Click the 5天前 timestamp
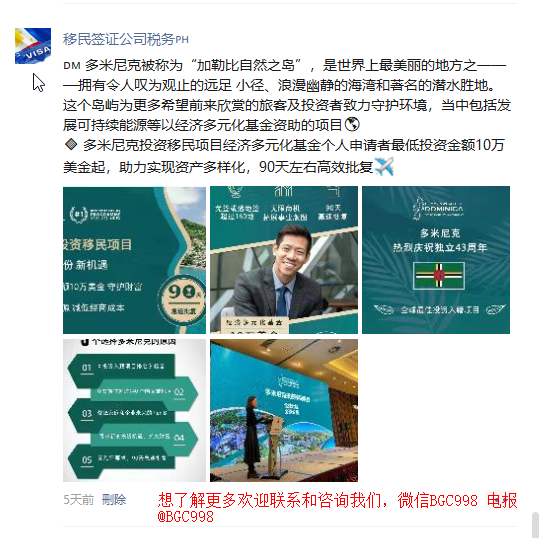 coord(79,499)
